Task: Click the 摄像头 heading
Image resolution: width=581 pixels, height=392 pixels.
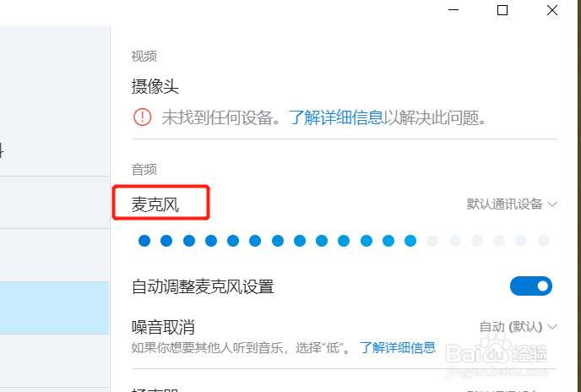Action: pos(155,87)
